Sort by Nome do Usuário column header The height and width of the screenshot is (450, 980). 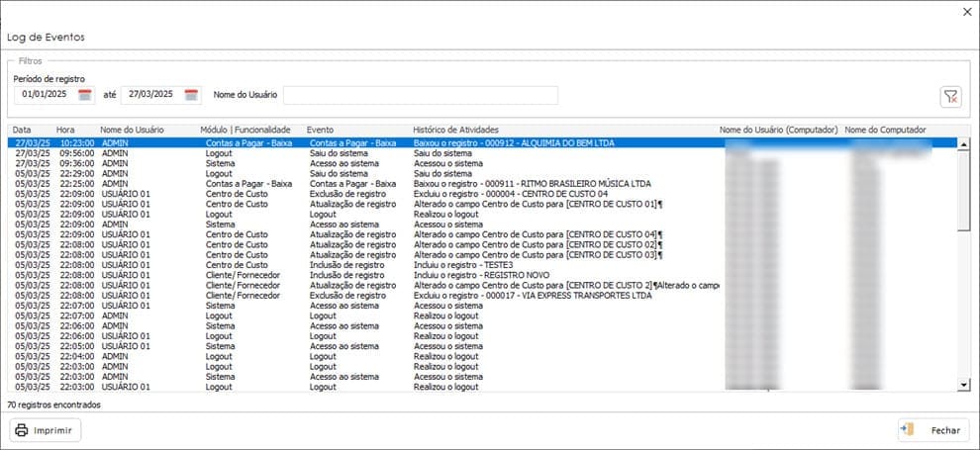click(132, 130)
